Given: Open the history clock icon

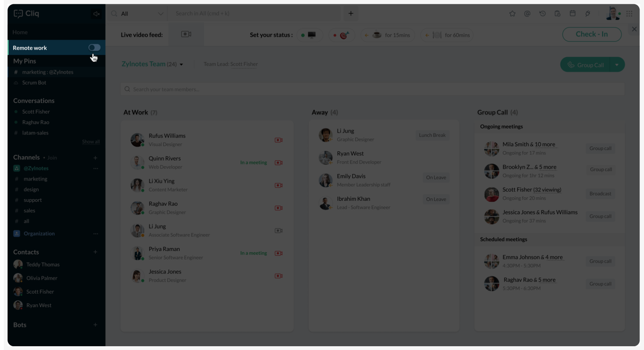Looking at the screenshot, I should pos(542,14).
